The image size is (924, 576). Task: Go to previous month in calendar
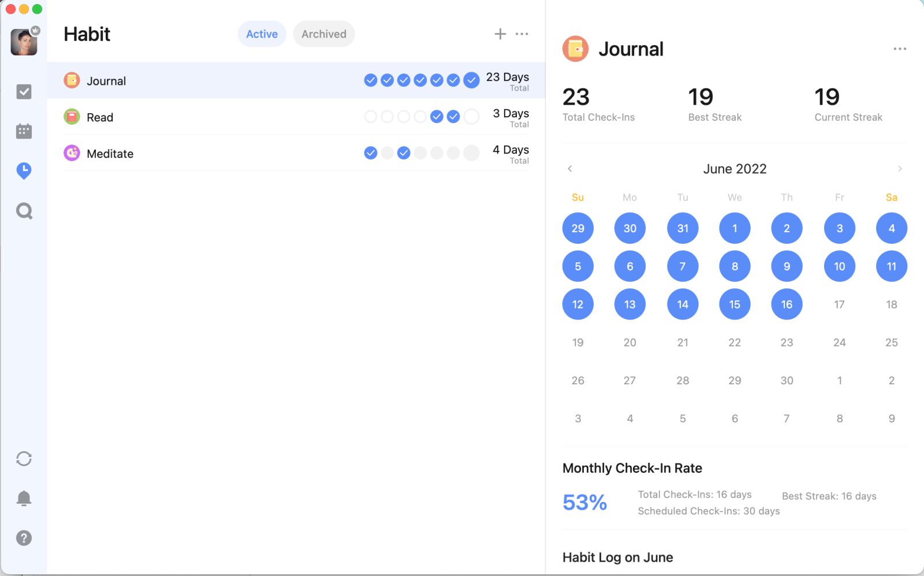tap(570, 169)
